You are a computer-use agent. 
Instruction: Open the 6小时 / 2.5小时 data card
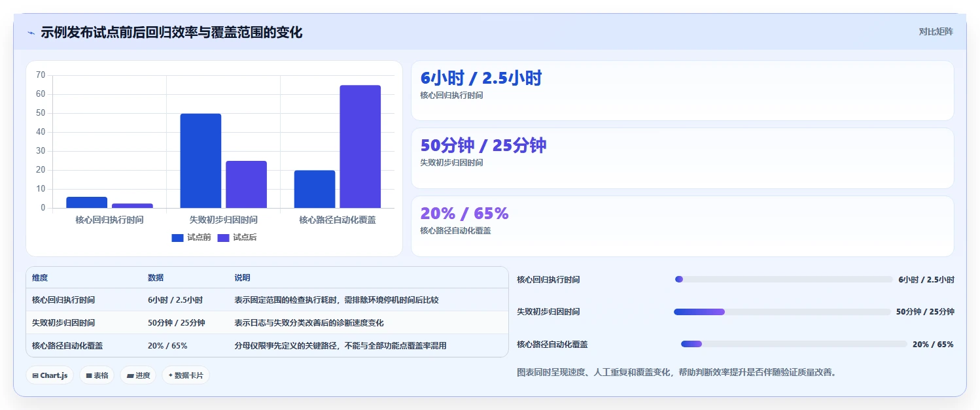click(x=682, y=91)
